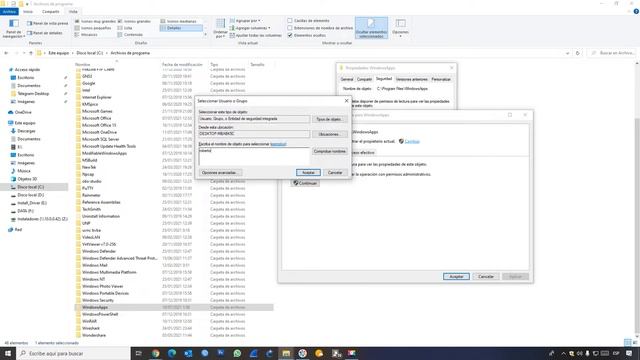The width and height of the screenshot is (640, 360).
Task: Open Opciones avanzadas in the select user dialog
Action: click(219, 173)
